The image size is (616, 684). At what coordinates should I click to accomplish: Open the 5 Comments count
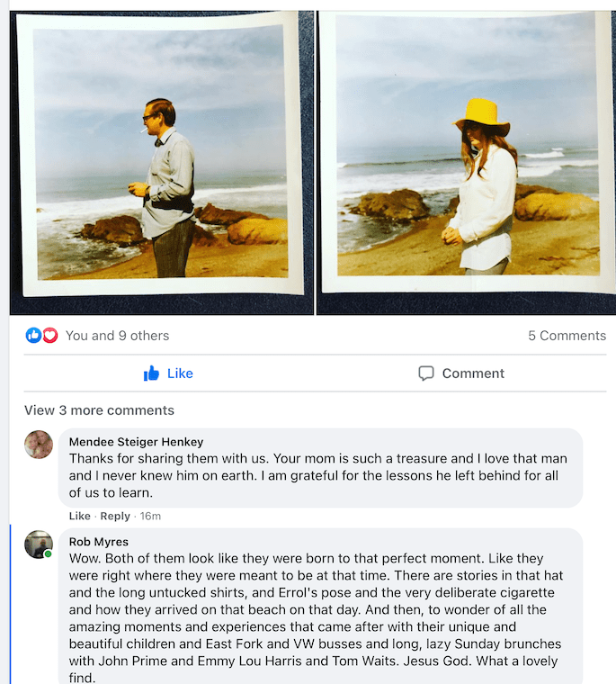pos(567,336)
